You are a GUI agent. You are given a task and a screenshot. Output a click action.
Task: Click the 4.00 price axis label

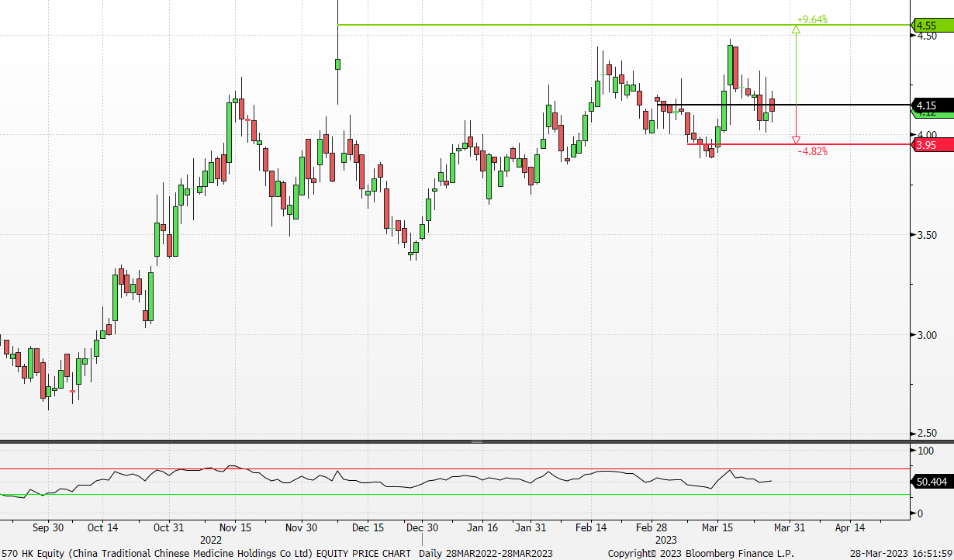point(927,135)
